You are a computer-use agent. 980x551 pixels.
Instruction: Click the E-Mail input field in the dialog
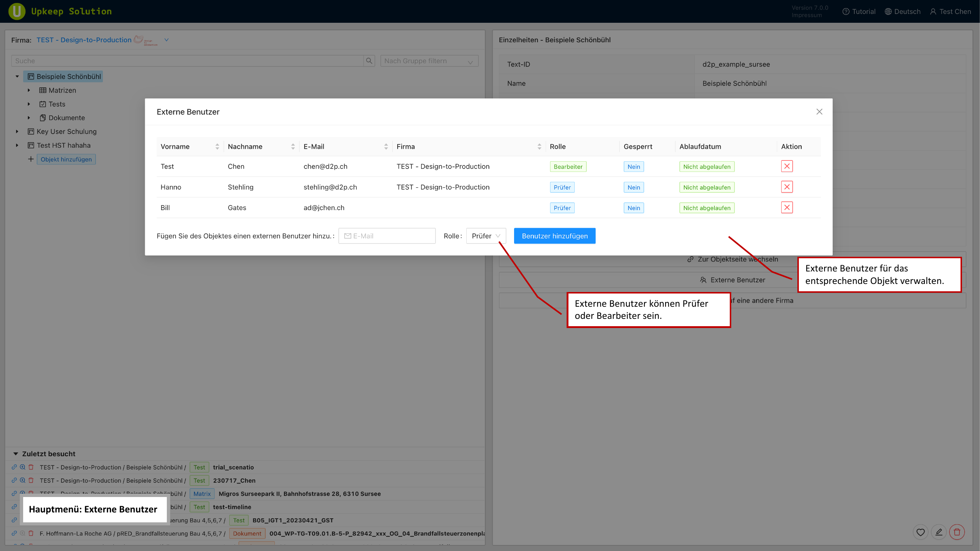tap(387, 236)
